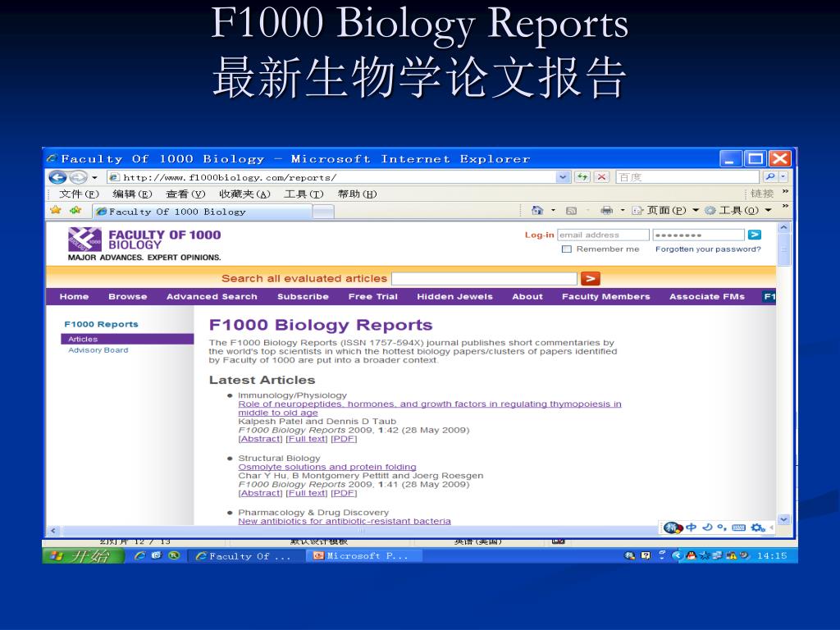Open the 页面(P) page menu dropdown
This screenshot has height=630, width=840.
coord(666,211)
